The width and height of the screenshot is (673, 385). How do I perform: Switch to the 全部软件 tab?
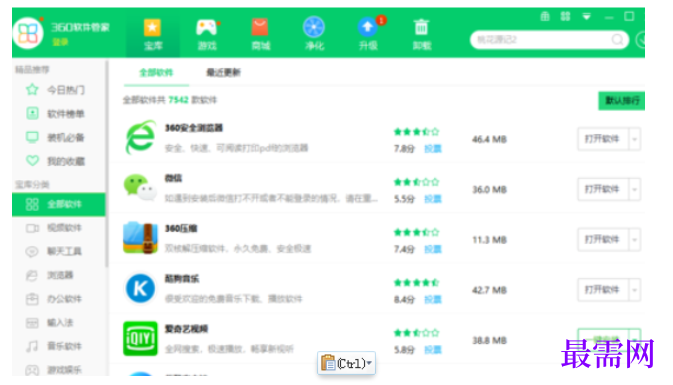pos(156,73)
